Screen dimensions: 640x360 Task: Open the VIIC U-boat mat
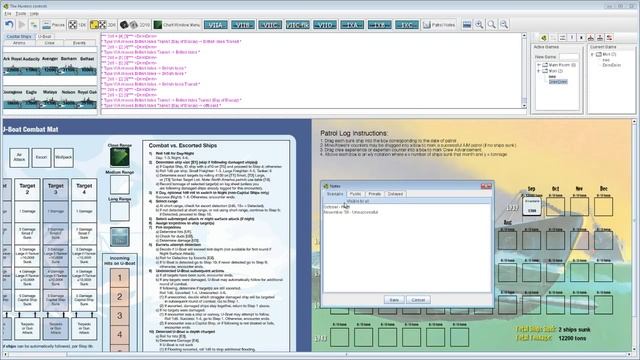click(270, 25)
